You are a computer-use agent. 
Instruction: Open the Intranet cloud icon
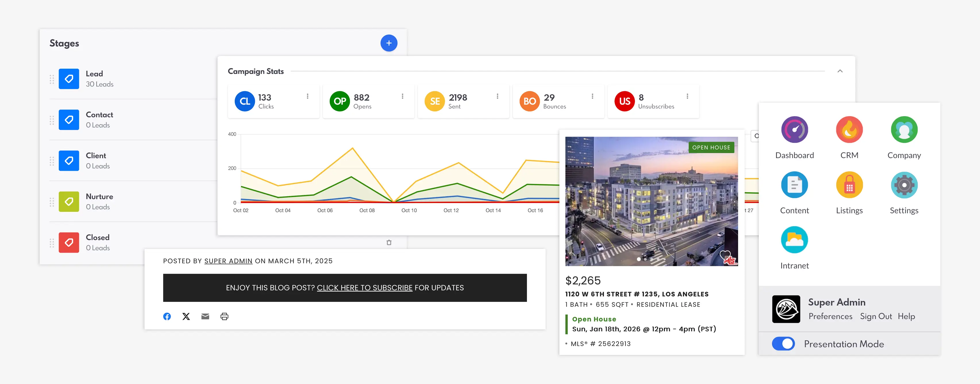click(x=794, y=240)
